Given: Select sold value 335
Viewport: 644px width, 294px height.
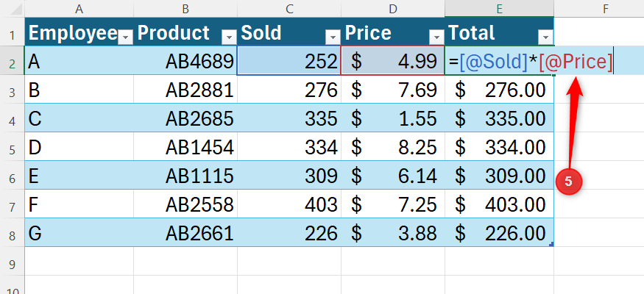Looking at the screenshot, I should [x=289, y=118].
